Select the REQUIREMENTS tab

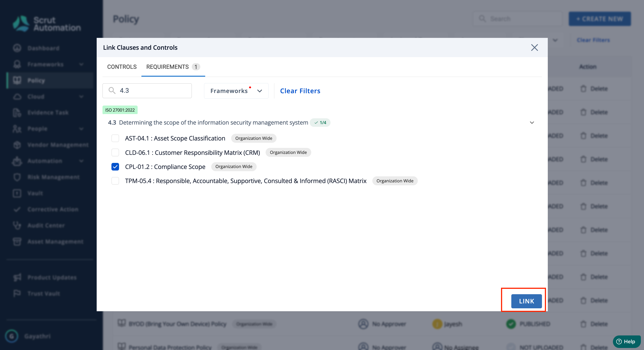(x=173, y=67)
